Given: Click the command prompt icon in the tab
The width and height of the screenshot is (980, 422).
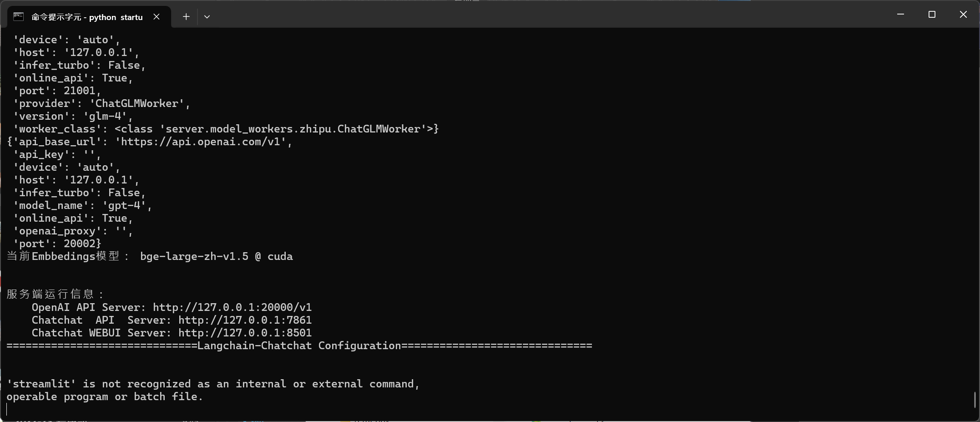Looking at the screenshot, I should point(19,17).
